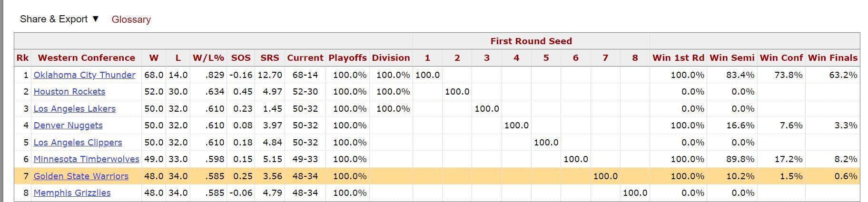Sort by Win Semi column header

pos(732,58)
